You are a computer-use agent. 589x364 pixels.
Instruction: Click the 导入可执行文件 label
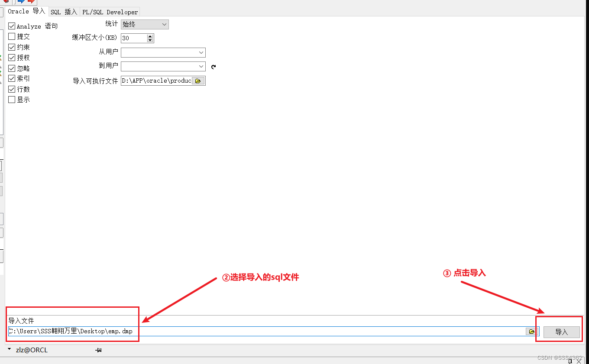[95, 81]
